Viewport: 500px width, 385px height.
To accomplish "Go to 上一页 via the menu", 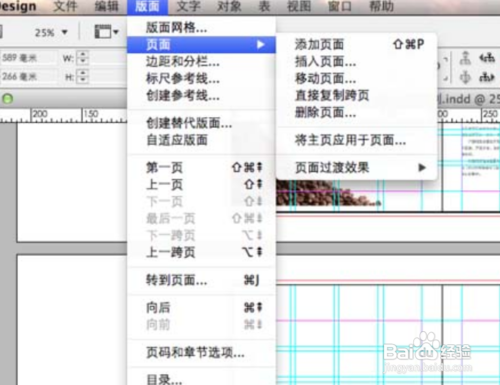I will [x=201, y=184].
